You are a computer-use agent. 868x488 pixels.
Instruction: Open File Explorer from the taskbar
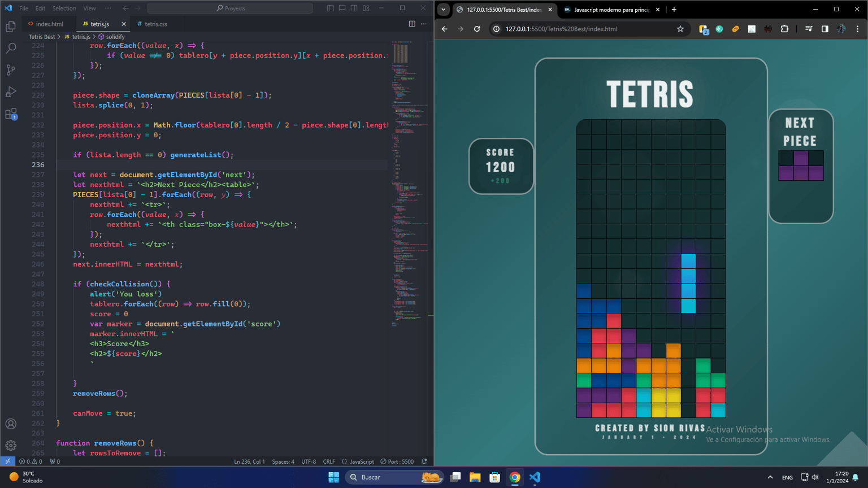tap(475, 477)
